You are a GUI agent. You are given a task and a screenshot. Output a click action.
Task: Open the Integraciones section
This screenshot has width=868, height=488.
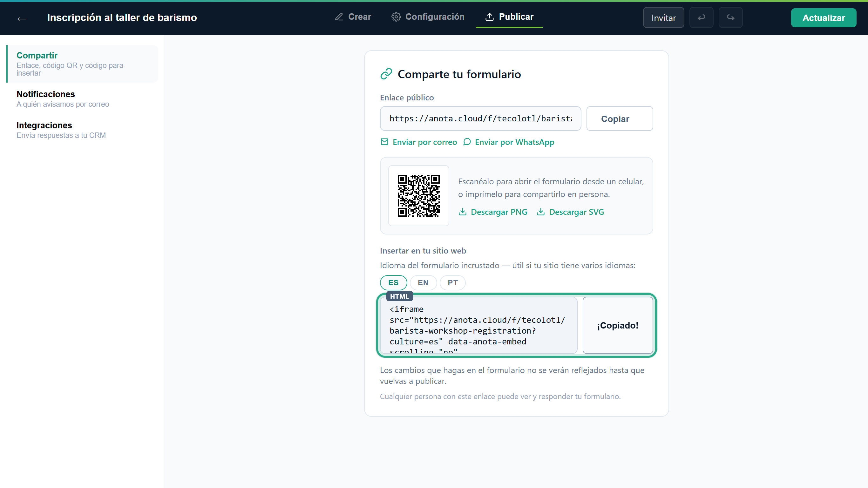[83, 130]
